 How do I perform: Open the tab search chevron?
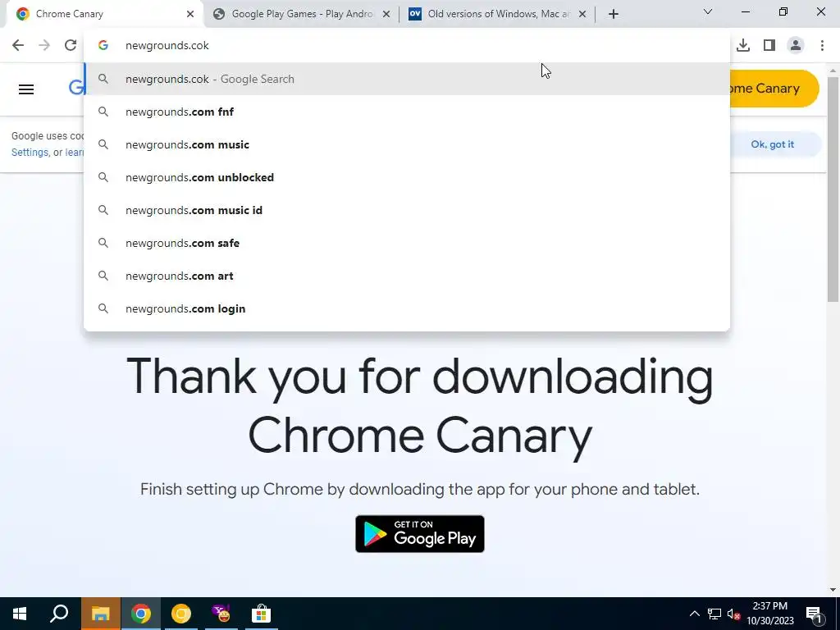(x=708, y=11)
